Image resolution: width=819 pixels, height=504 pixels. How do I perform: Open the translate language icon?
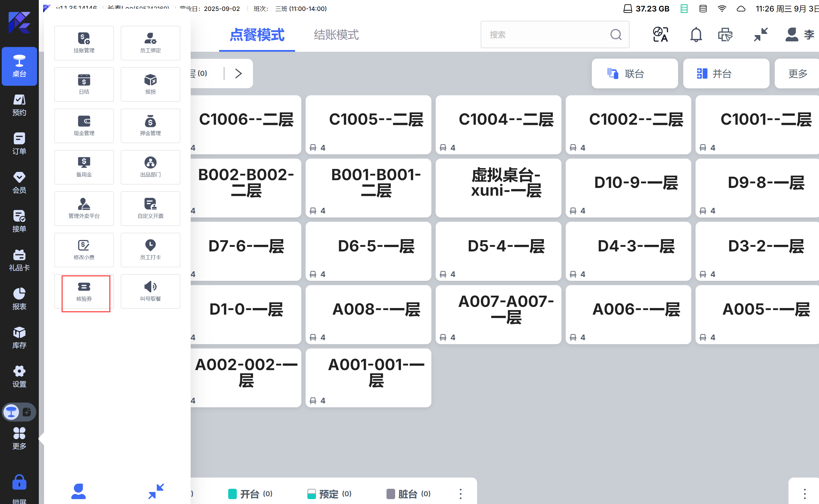[660, 35]
